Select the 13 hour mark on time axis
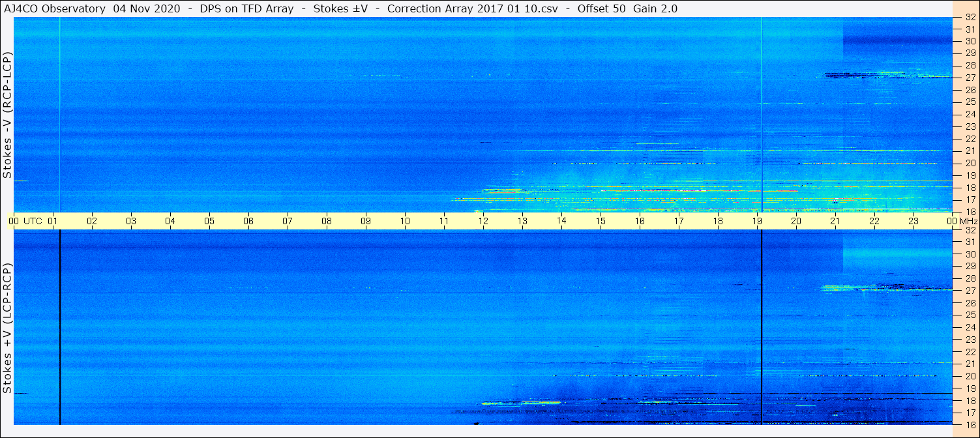Viewport: 980px width, 438px height. tap(523, 221)
